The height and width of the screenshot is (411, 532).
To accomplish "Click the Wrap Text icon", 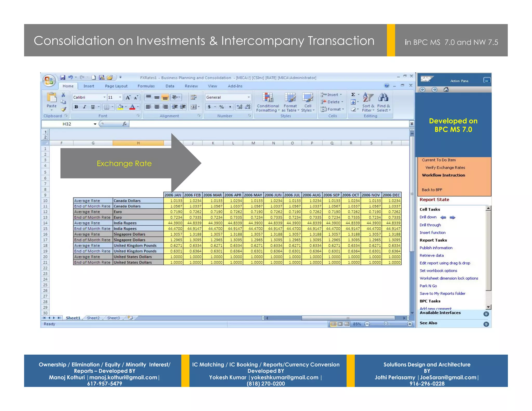I will click(193, 97).
